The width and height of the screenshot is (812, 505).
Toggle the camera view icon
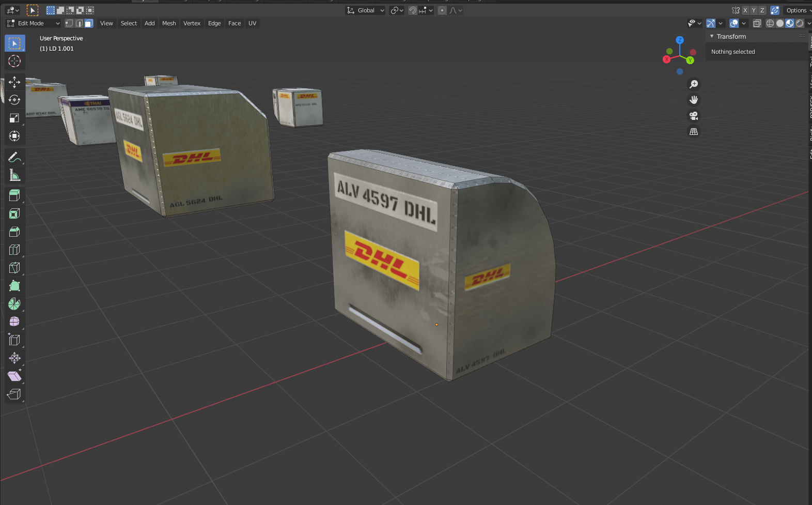(694, 116)
